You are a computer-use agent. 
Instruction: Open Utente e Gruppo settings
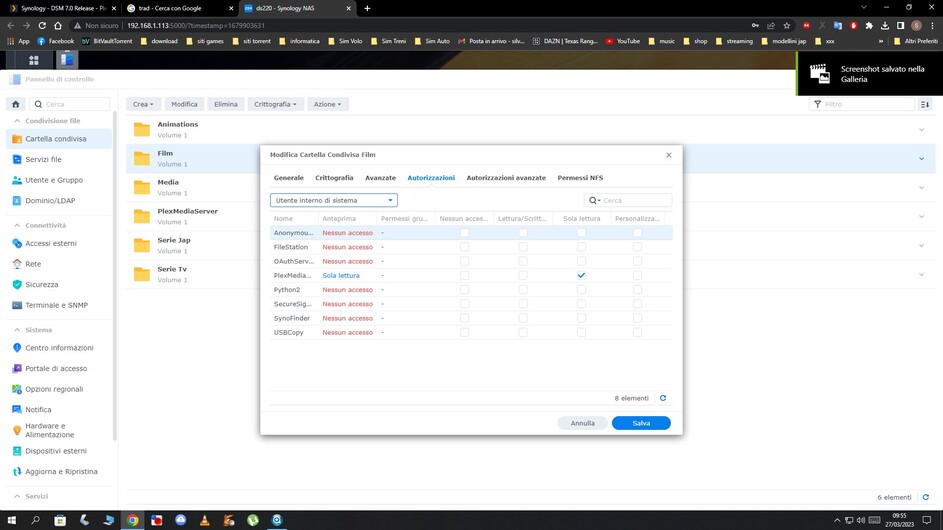pyautogui.click(x=59, y=180)
